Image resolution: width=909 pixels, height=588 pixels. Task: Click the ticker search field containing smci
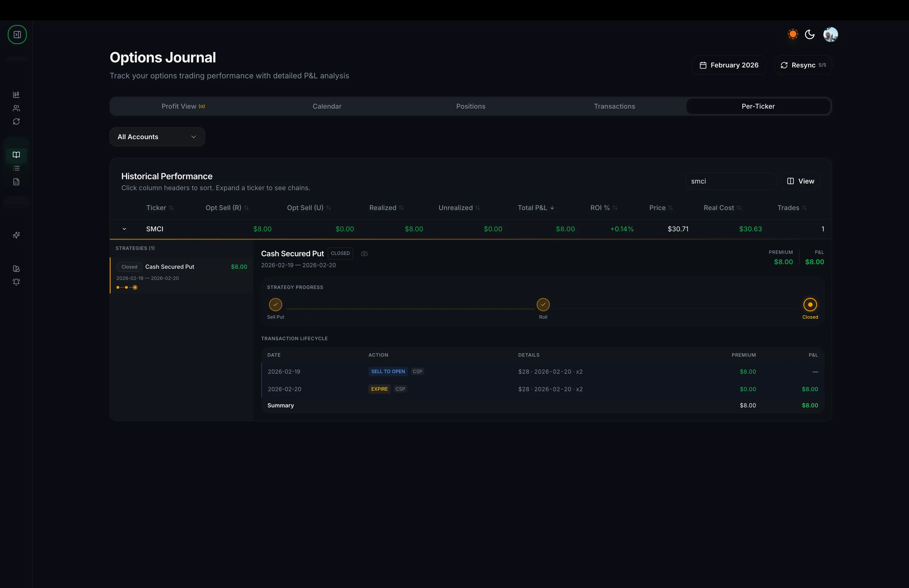731,181
